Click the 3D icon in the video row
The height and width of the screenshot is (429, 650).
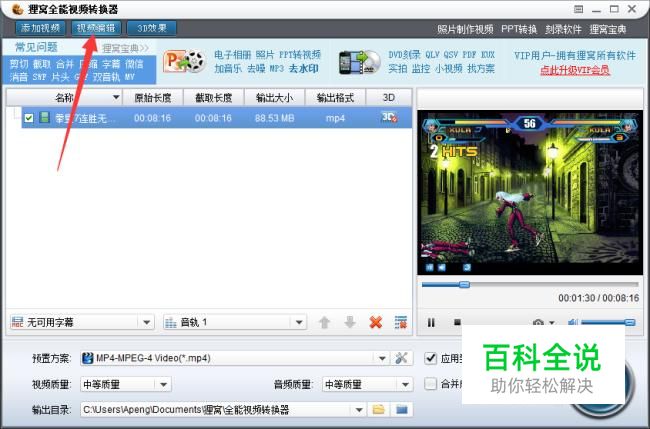click(x=389, y=117)
